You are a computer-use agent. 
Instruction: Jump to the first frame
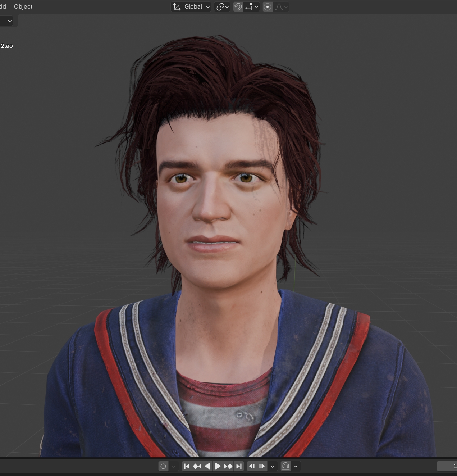click(187, 466)
